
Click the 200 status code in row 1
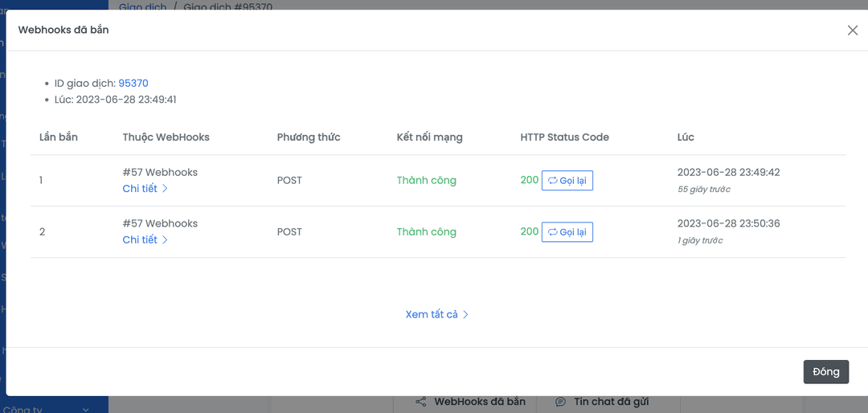(530, 180)
